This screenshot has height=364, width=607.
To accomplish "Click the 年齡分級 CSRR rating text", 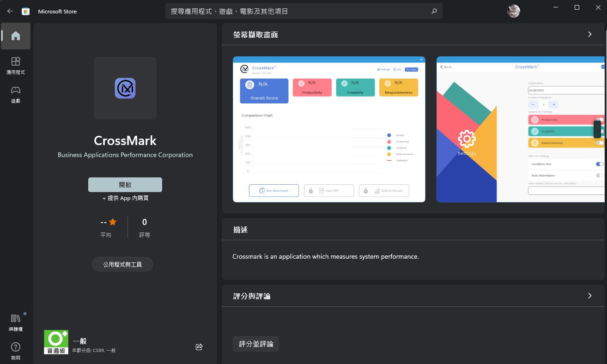I will 94,351.
